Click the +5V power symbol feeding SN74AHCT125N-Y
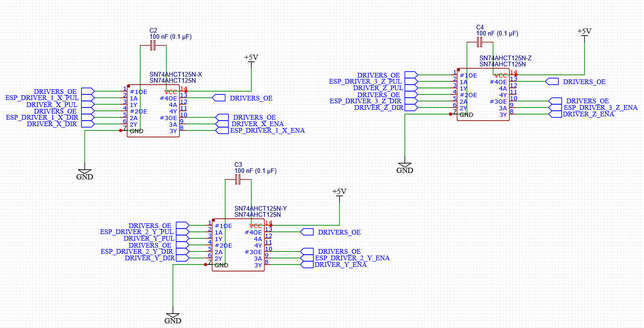This screenshot has height=328, width=644. tap(339, 194)
